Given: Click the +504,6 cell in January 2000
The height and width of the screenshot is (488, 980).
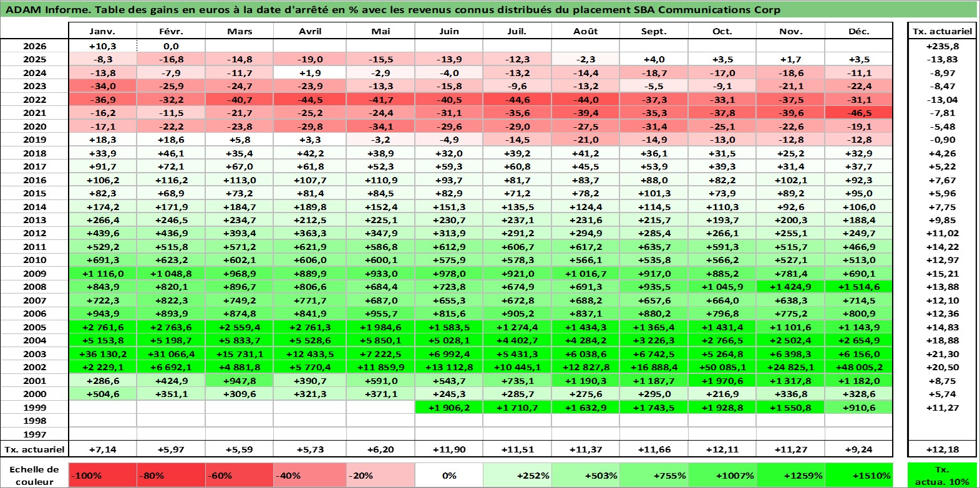Looking at the screenshot, I should tap(102, 394).
